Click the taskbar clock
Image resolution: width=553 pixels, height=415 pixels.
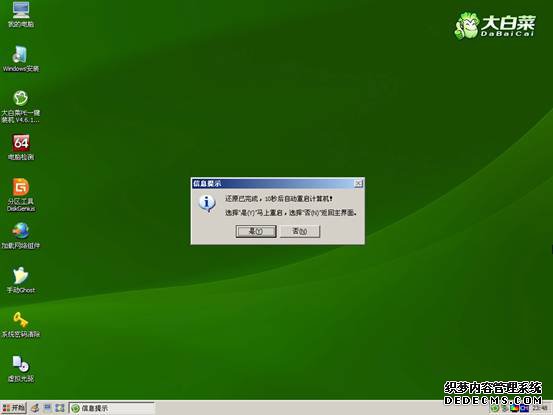point(540,408)
